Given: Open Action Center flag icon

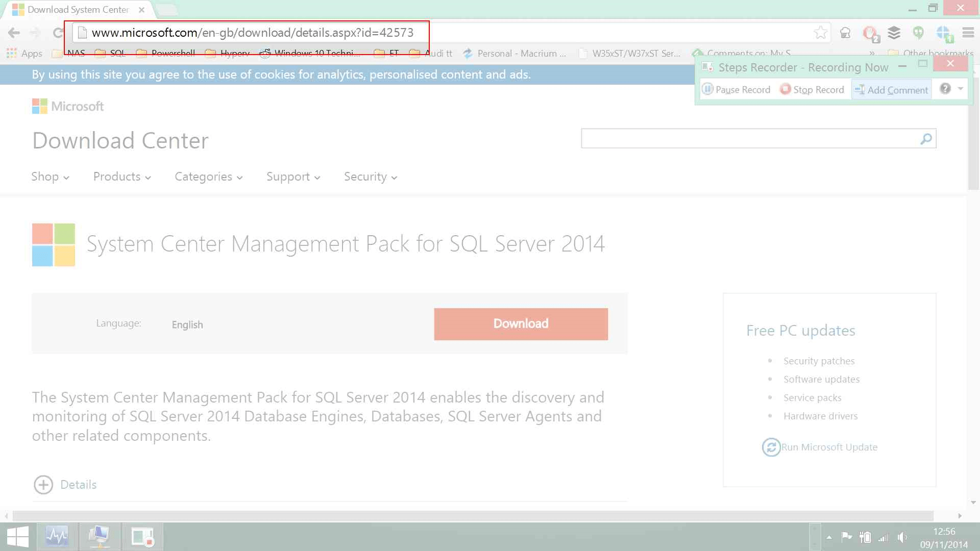Looking at the screenshot, I should pos(846,537).
